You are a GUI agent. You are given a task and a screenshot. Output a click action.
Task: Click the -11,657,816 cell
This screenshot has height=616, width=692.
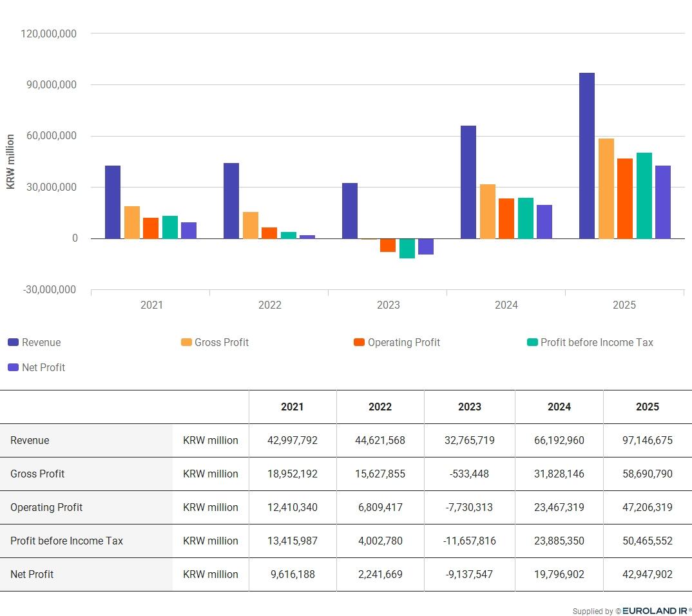tap(470, 541)
